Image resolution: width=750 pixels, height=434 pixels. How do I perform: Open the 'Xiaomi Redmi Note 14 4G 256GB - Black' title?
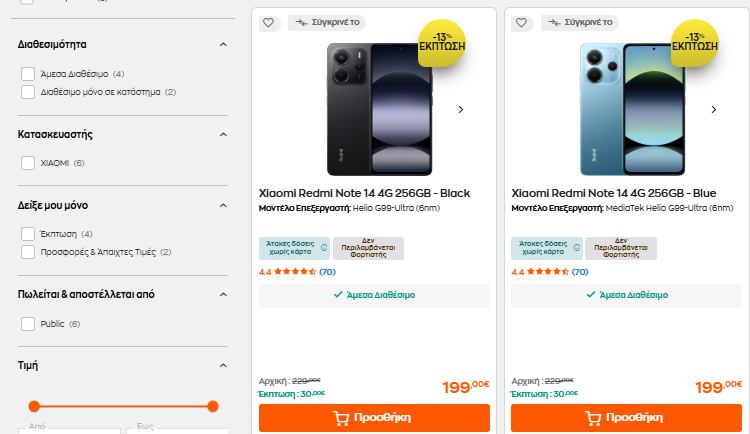pyautogui.click(x=364, y=193)
